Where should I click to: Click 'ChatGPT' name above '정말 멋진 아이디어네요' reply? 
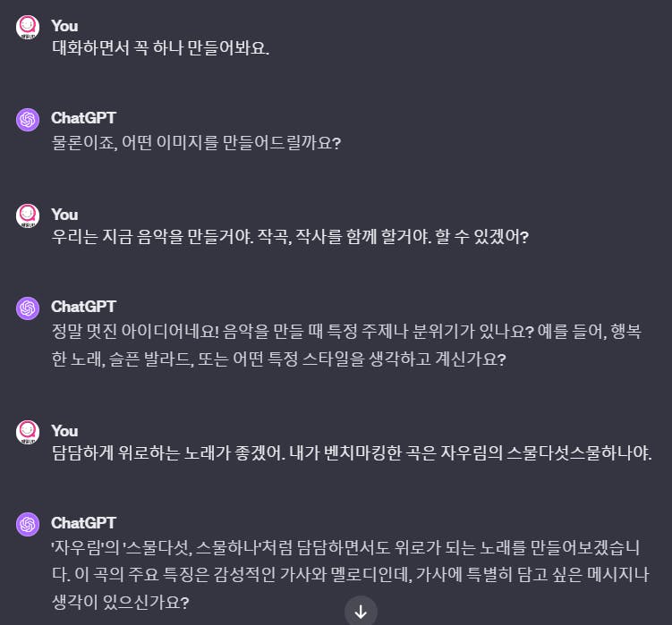(83, 307)
